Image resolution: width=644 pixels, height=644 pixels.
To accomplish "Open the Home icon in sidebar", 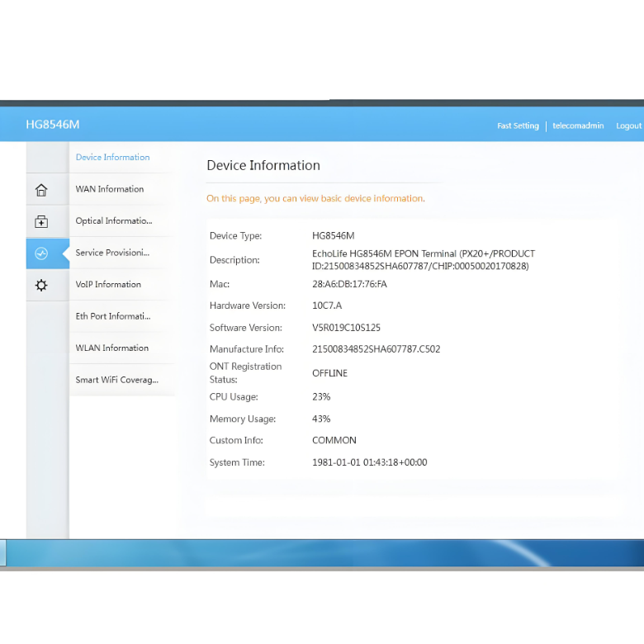I will pos(41,190).
